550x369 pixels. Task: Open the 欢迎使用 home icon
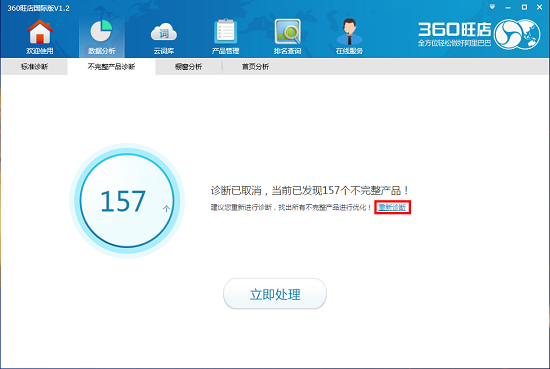click(40, 36)
